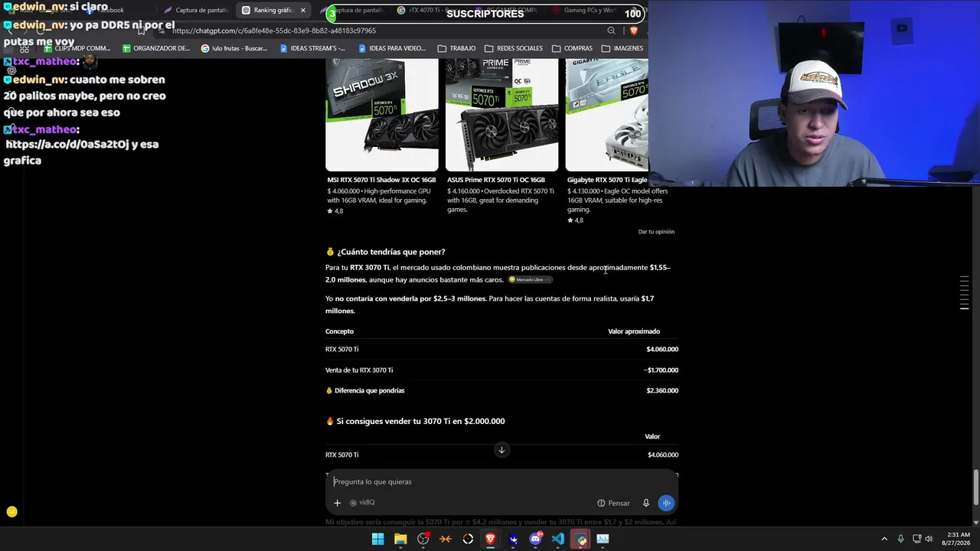Open the network icon in the system tray

click(916, 539)
